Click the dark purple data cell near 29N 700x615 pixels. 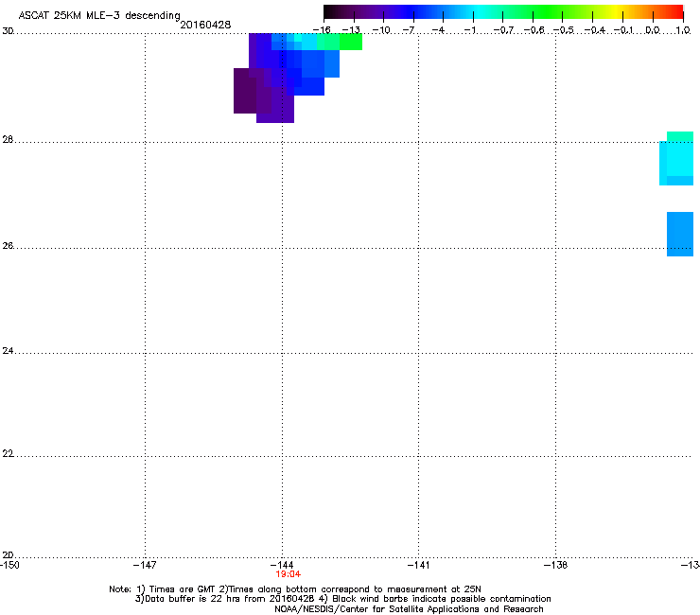pyautogui.click(x=245, y=91)
